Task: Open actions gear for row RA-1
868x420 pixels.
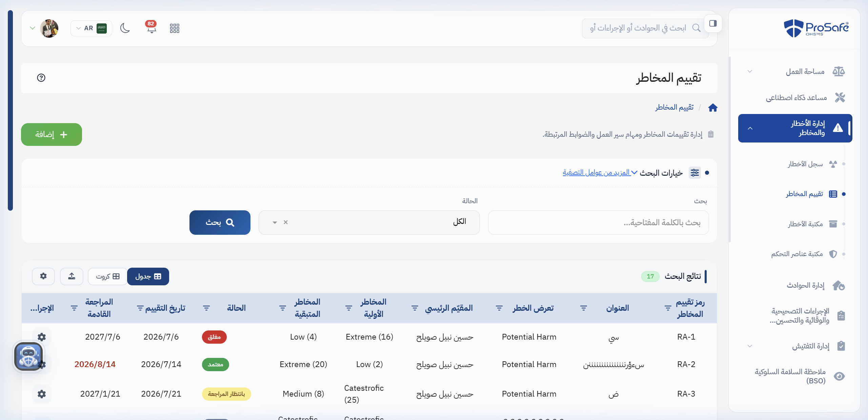Action: 42,337
